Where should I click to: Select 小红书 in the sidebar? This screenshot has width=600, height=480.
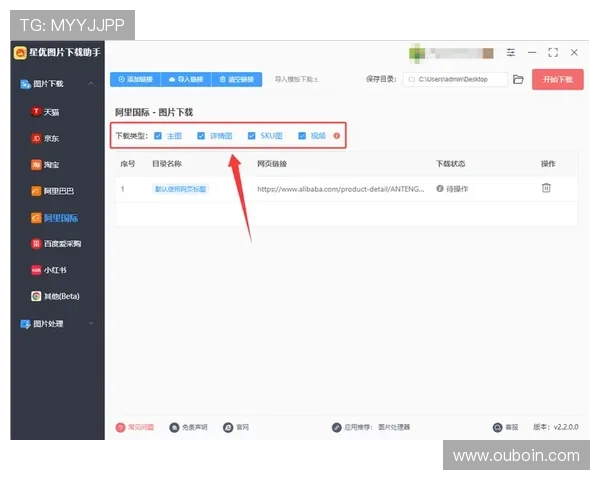click(x=55, y=270)
